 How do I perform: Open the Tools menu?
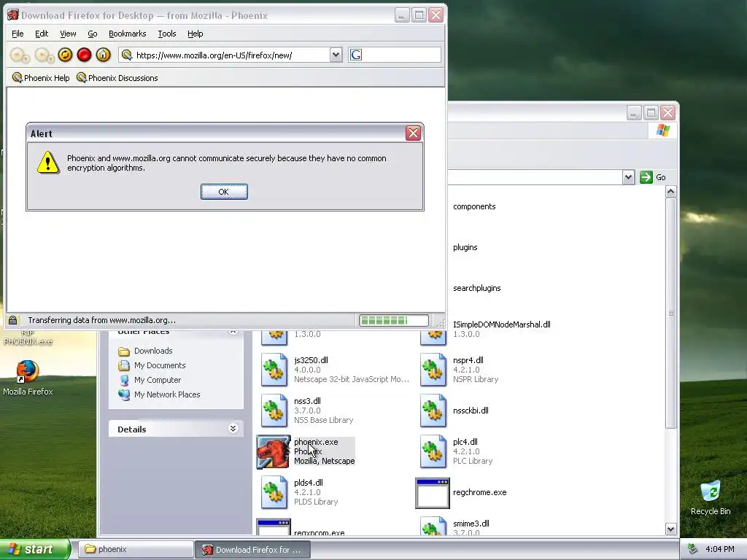click(x=167, y=34)
